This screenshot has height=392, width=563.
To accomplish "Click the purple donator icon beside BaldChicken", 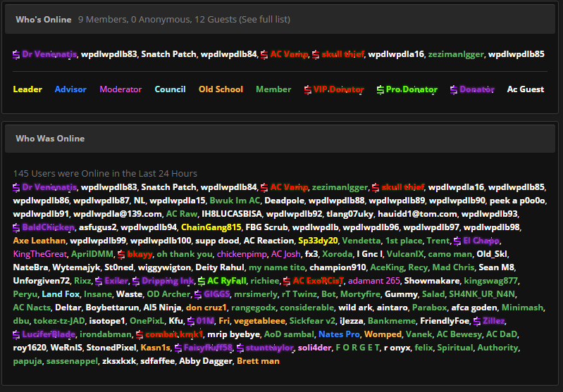I will tap(16, 227).
